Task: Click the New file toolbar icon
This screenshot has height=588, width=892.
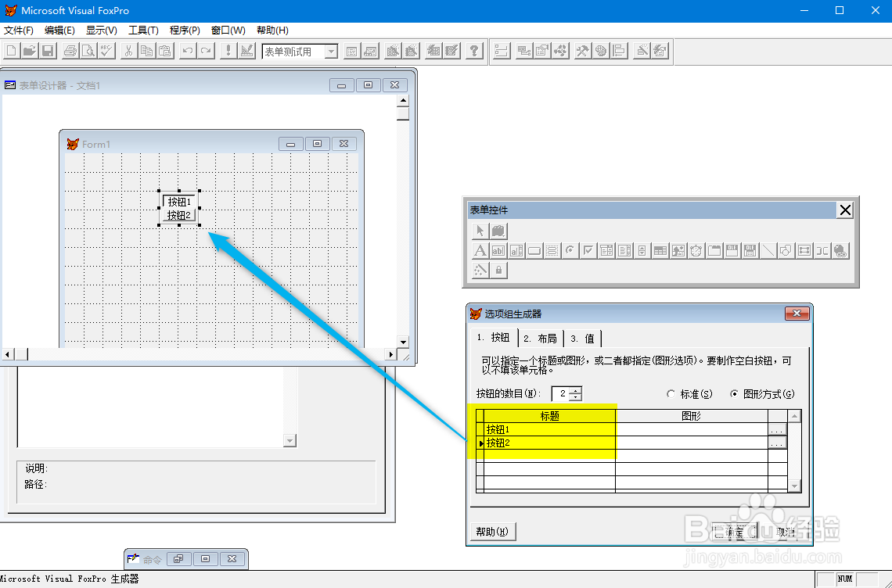Action: click(12, 51)
